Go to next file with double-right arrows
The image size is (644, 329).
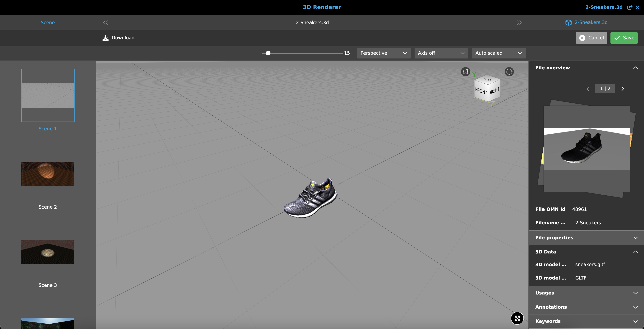coord(519,22)
